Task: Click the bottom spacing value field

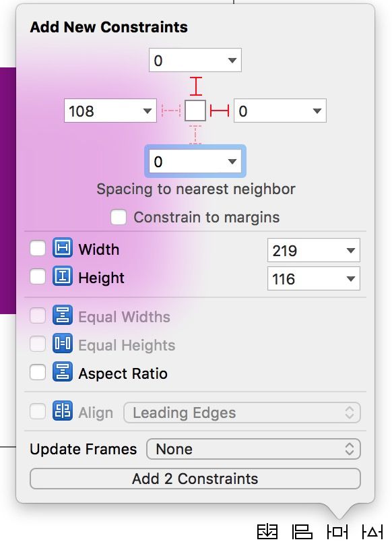Action: pyautogui.click(x=195, y=161)
